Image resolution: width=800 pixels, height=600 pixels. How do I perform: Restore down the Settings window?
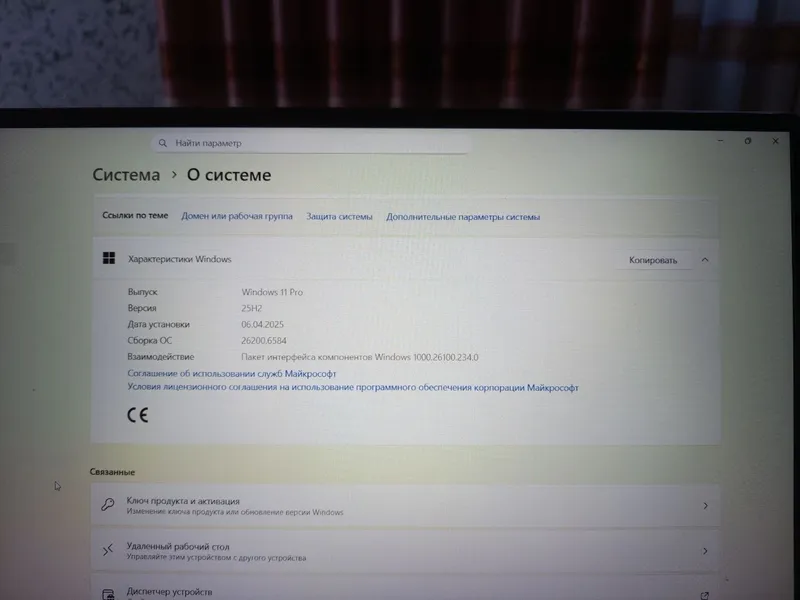pyautogui.click(x=748, y=141)
